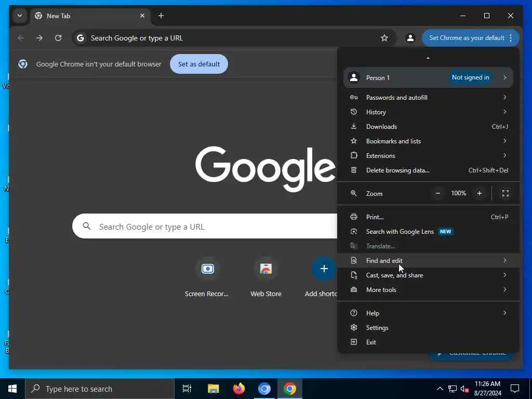This screenshot has height=399, width=532.
Task: Click the address bar URL field
Action: coord(234,38)
